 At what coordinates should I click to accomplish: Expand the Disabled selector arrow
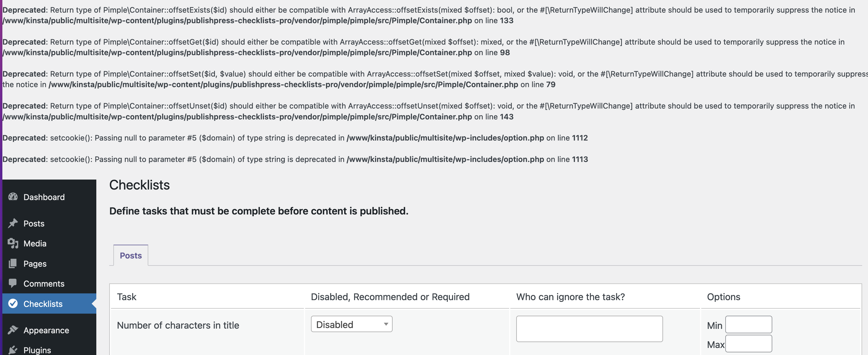(x=386, y=324)
